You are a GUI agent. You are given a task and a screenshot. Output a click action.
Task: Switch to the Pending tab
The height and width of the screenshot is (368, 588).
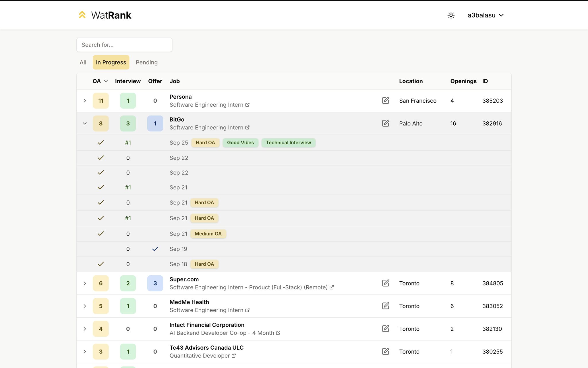pos(146,62)
